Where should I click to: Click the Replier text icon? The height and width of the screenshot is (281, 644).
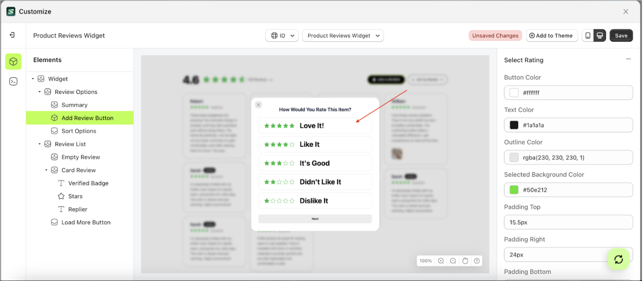[61, 210]
